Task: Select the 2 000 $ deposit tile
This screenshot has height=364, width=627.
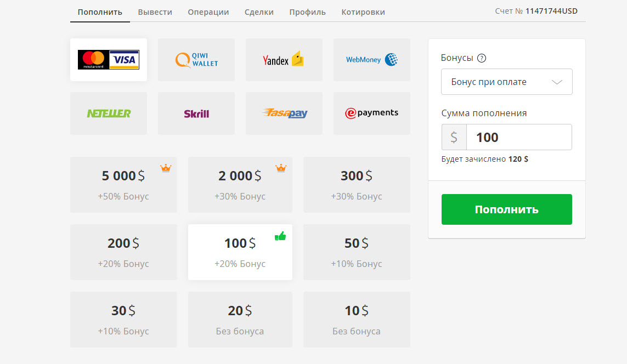Action: point(240,185)
